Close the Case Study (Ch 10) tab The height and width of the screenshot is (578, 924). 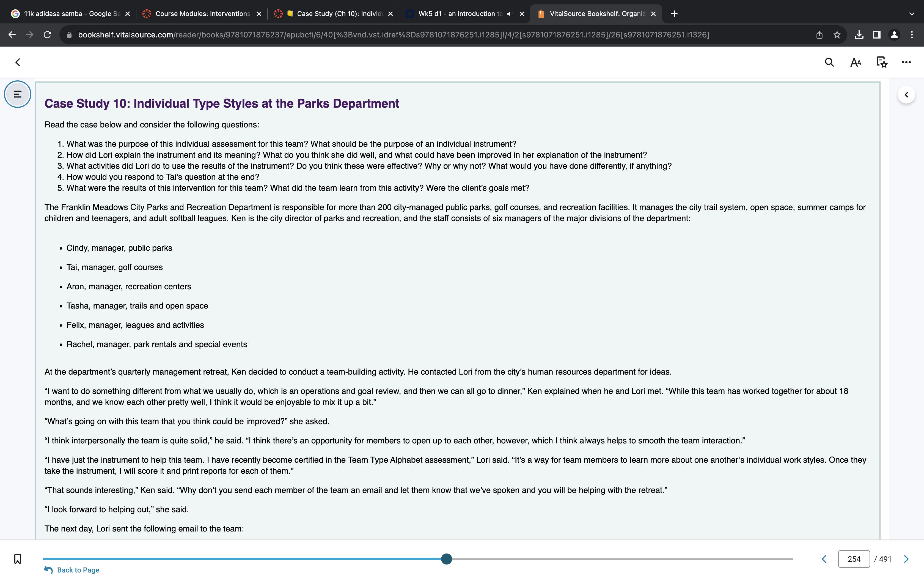point(390,14)
